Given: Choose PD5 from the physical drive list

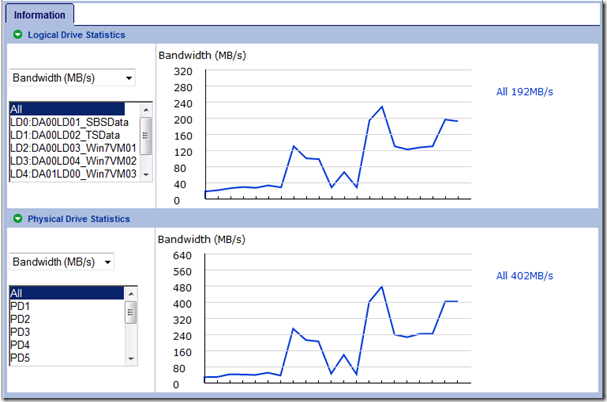Looking at the screenshot, I should [67, 358].
